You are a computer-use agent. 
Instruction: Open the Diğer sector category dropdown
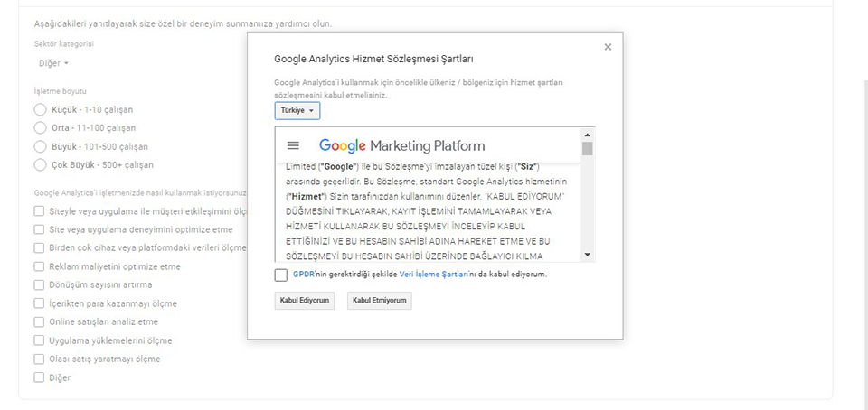coord(53,63)
